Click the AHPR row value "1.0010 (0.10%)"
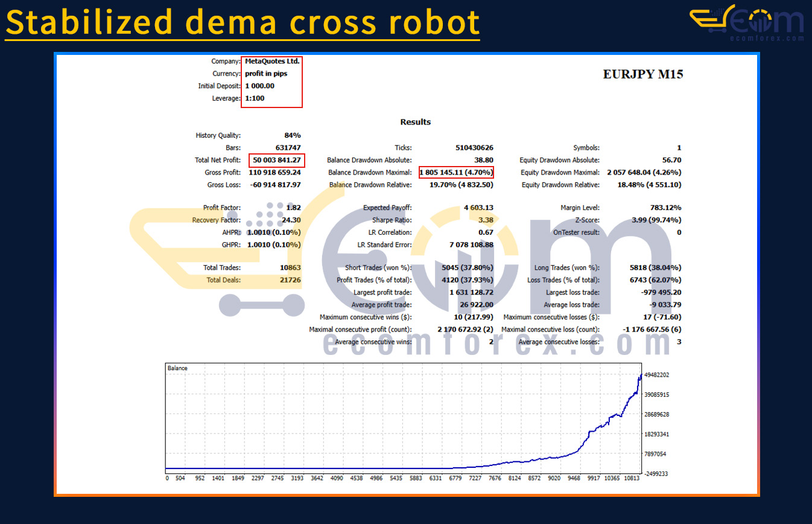812x524 pixels. (273, 232)
